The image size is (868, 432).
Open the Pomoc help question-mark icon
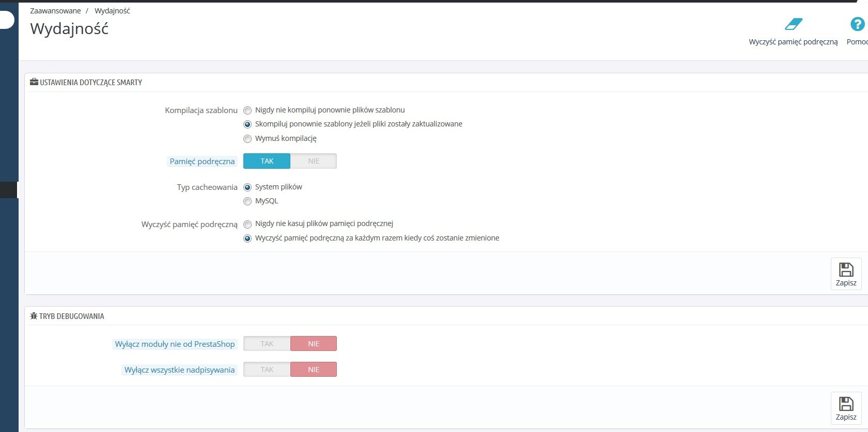(x=857, y=24)
